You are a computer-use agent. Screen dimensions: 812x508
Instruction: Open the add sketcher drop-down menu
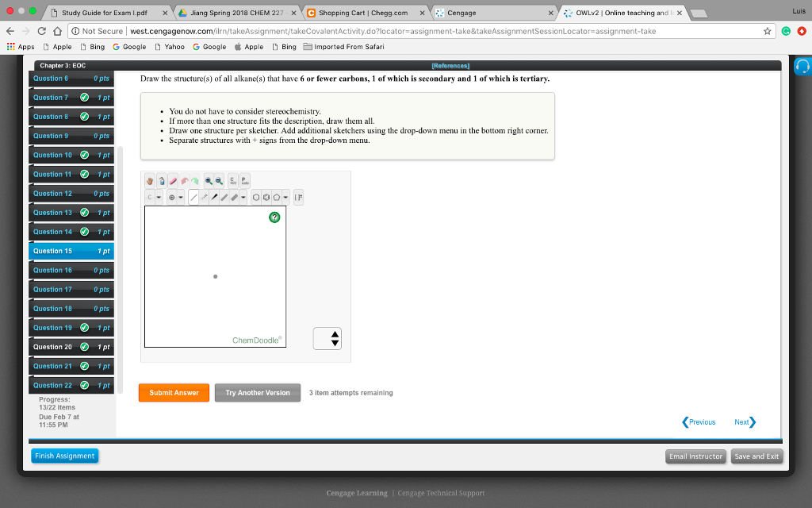tap(327, 338)
